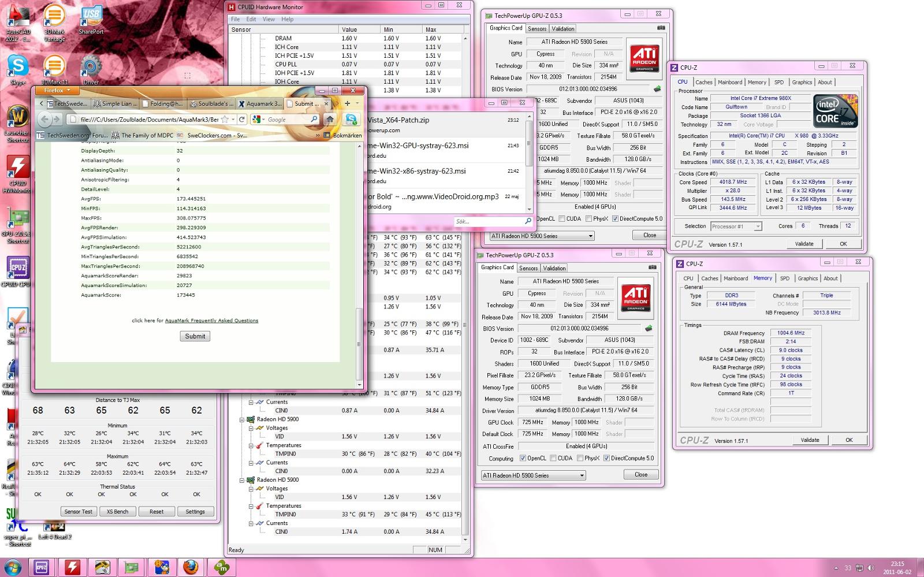This screenshot has width=924, height=577.
Task: Click the camera icon in lower GPU-Z window
Action: 652,267
